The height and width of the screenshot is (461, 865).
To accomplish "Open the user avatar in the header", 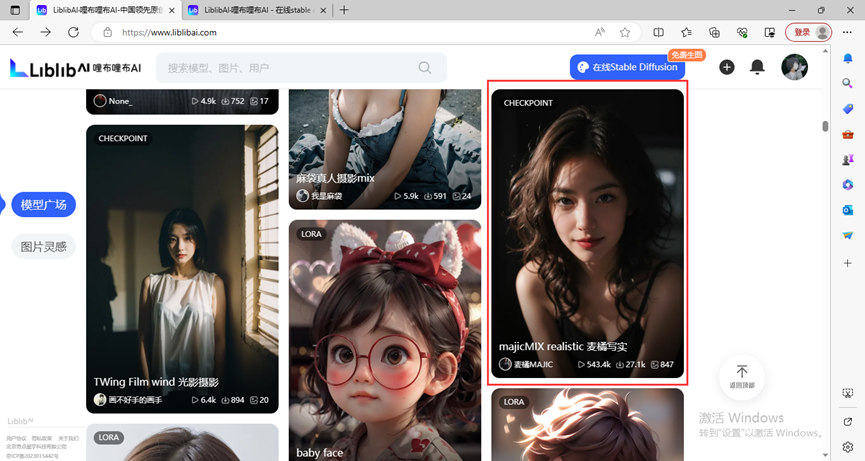I will pos(794,67).
